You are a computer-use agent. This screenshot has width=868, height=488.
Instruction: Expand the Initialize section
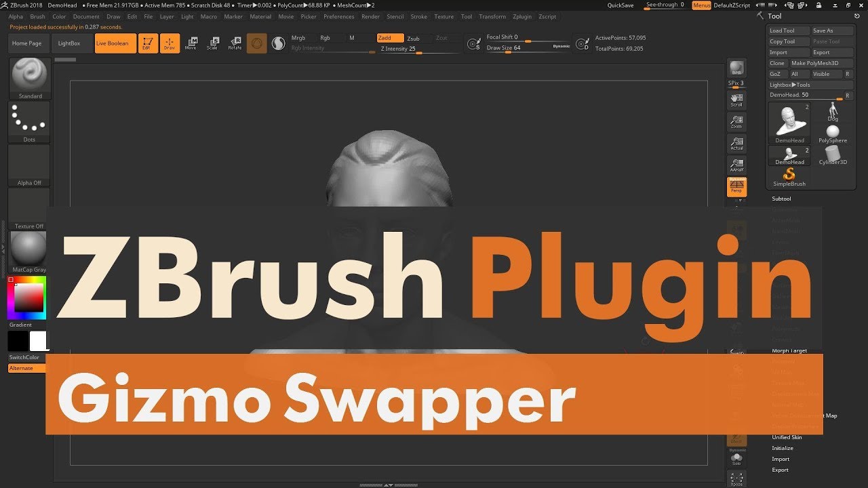(783, 448)
